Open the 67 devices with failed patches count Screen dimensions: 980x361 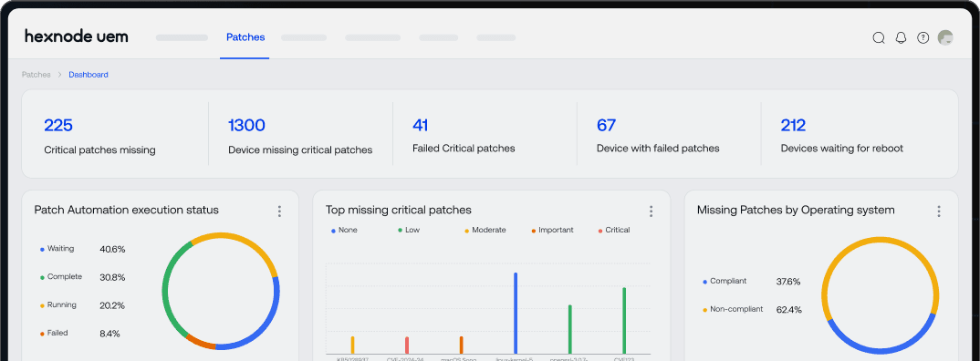click(x=606, y=125)
